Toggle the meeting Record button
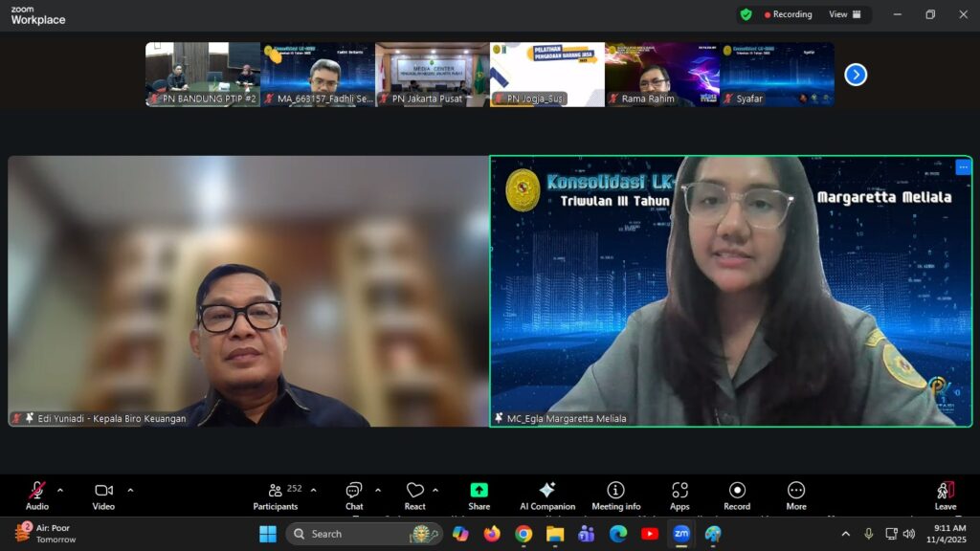980x551 pixels. (x=737, y=492)
